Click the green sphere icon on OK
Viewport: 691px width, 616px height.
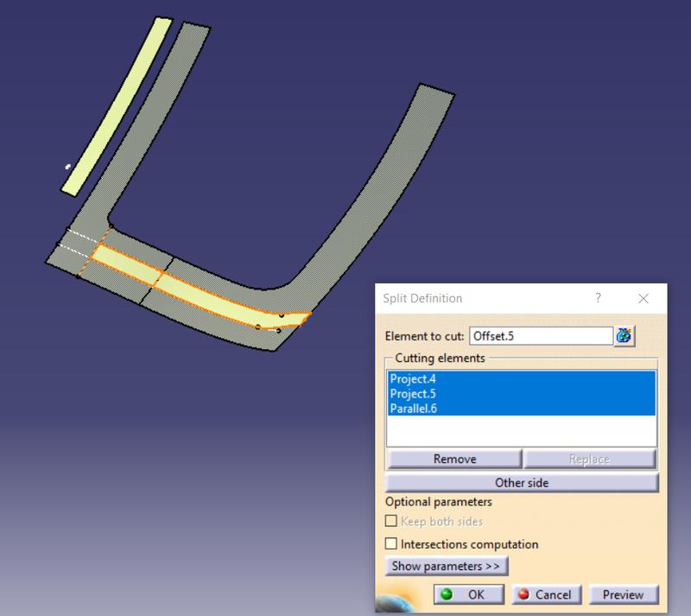tap(447, 594)
